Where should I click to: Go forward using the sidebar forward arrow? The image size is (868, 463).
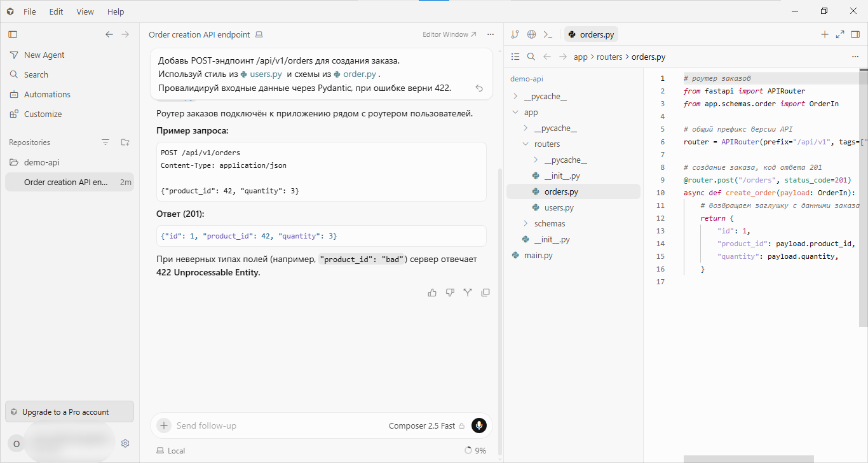[125, 34]
